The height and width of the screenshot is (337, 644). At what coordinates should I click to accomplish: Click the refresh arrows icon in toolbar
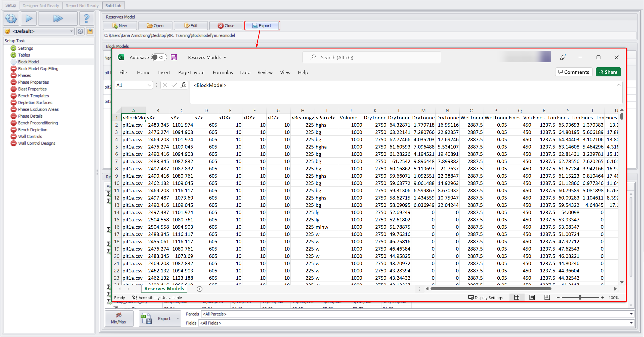click(x=11, y=18)
